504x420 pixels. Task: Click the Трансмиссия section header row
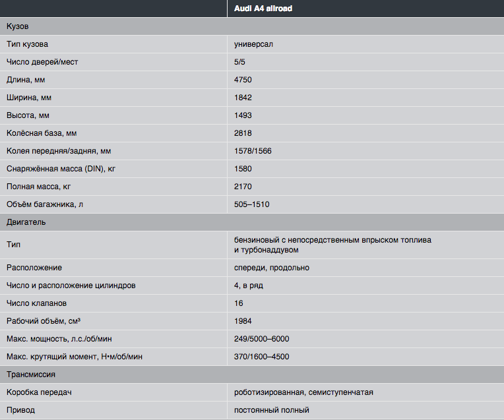click(x=31, y=374)
